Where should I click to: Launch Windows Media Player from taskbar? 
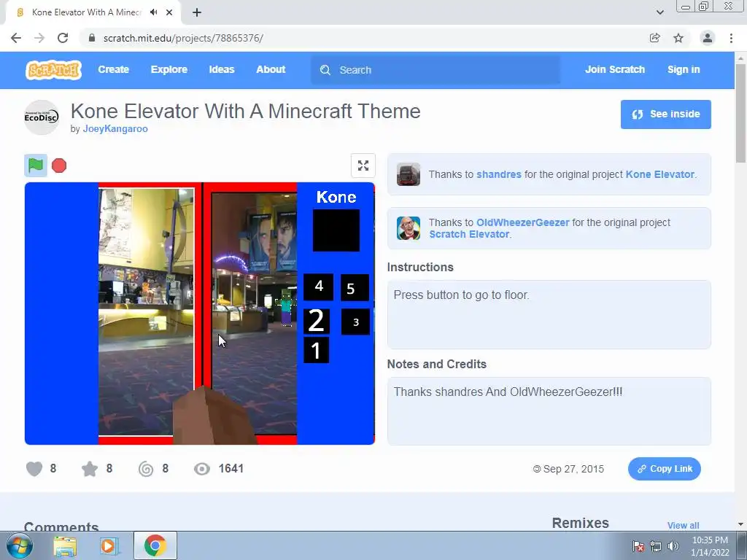pyautogui.click(x=109, y=546)
